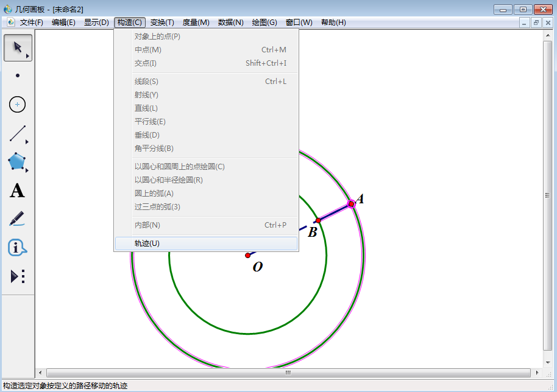Open the 度量(M) menu
Image resolution: width=557 pixels, height=392 pixels.
point(196,23)
